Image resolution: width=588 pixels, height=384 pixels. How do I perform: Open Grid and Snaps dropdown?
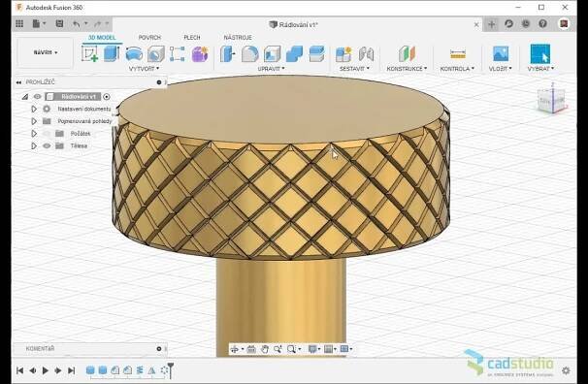(330, 349)
